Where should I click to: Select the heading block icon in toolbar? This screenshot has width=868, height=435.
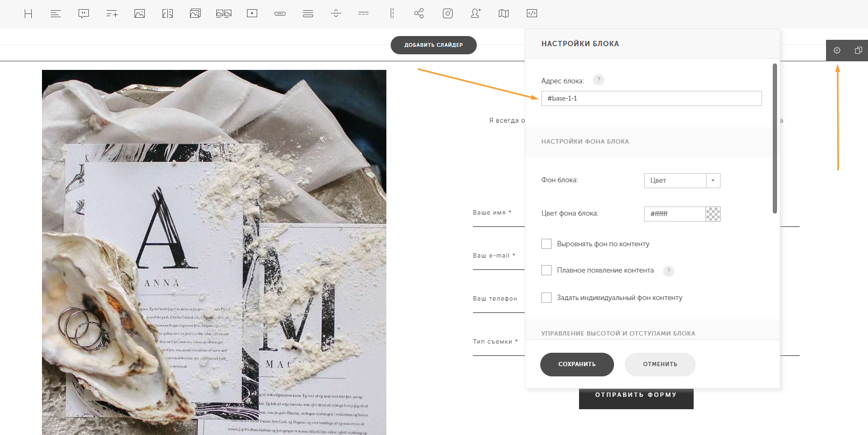tap(29, 13)
